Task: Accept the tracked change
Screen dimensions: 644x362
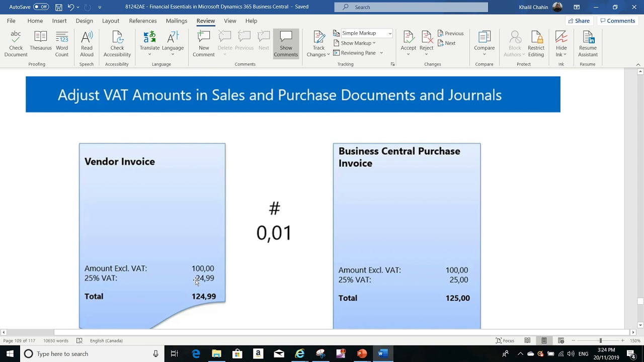Action: click(408, 44)
